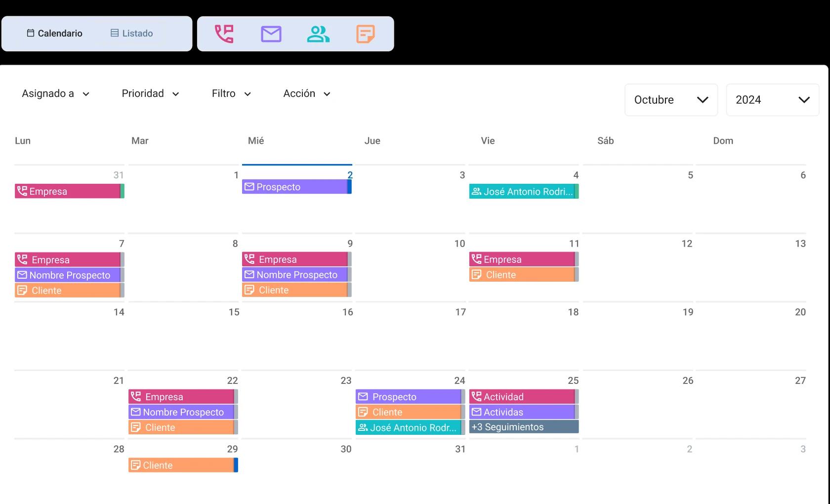
Task: Open the +3 Seguimientos link on October 25
Action: click(507, 427)
